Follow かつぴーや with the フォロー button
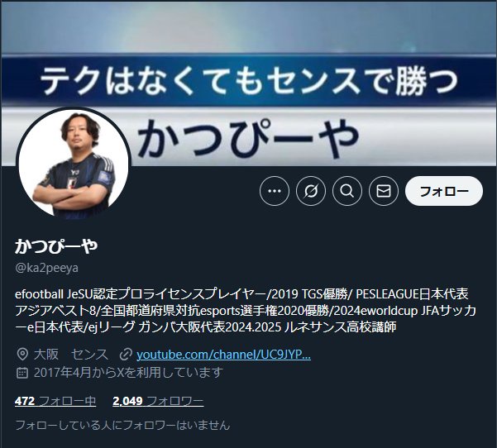Screen dimensions: 497x448 tap(444, 191)
